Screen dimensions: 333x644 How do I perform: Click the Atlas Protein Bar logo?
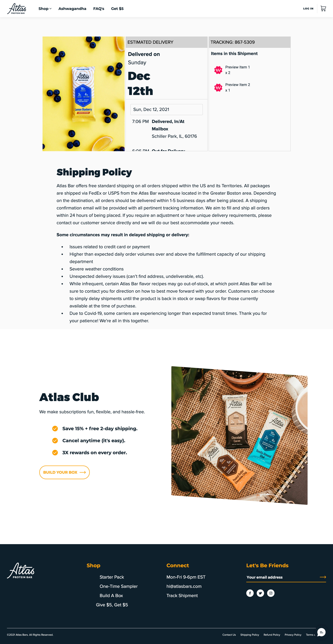[x=17, y=8]
